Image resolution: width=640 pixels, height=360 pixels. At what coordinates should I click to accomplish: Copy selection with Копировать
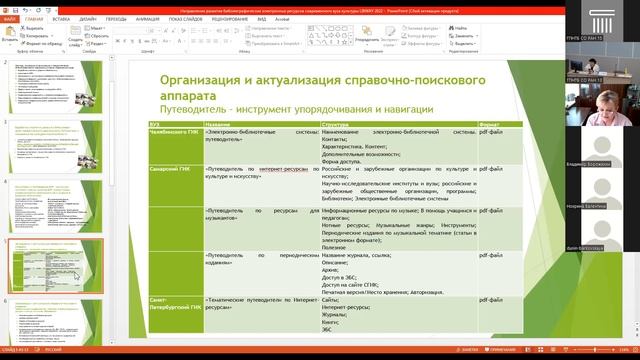pos(34,36)
